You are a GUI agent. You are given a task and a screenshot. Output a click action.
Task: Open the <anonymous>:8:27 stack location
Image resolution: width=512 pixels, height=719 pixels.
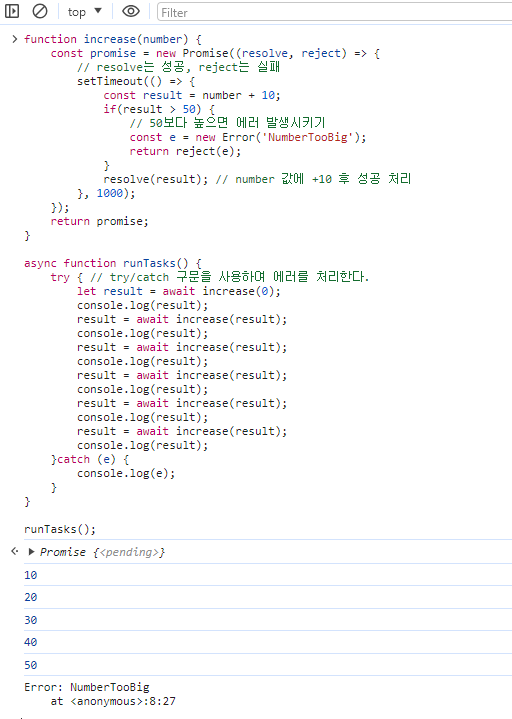click(123, 701)
